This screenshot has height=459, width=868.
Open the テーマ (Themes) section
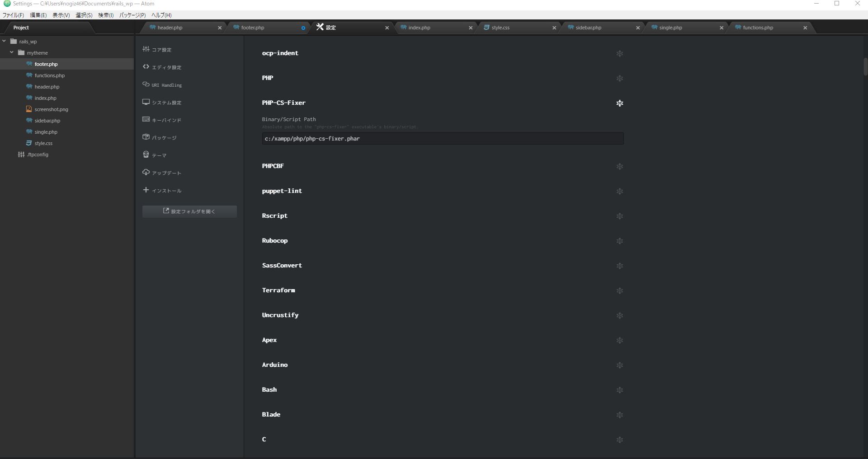(x=159, y=155)
